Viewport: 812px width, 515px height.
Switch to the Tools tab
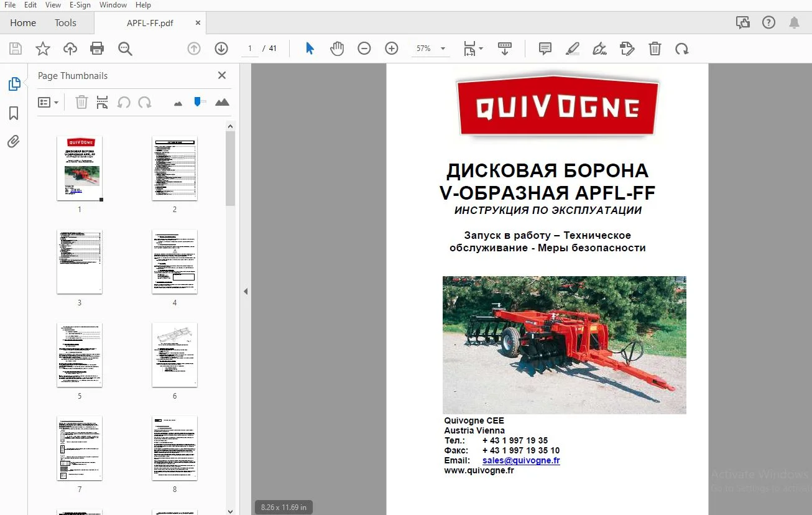(x=65, y=23)
